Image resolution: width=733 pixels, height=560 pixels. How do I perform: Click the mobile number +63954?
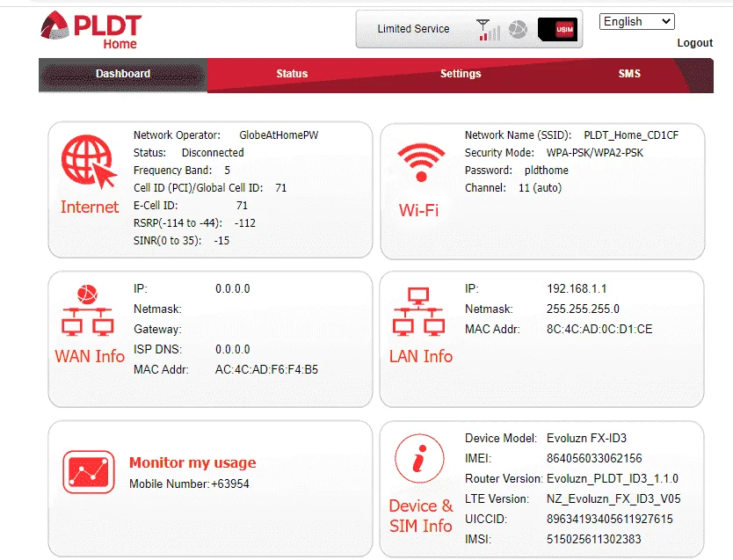click(230, 484)
